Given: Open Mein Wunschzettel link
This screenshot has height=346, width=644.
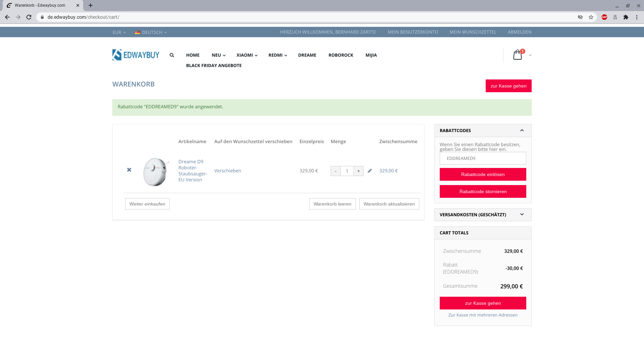Looking at the screenshot, I should pos(473,32).
